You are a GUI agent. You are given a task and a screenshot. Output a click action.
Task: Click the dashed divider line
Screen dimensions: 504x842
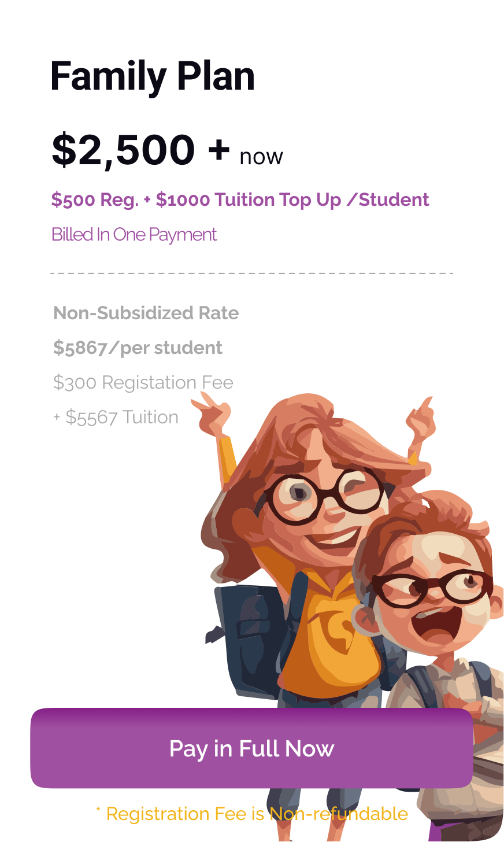coord(251,273)
